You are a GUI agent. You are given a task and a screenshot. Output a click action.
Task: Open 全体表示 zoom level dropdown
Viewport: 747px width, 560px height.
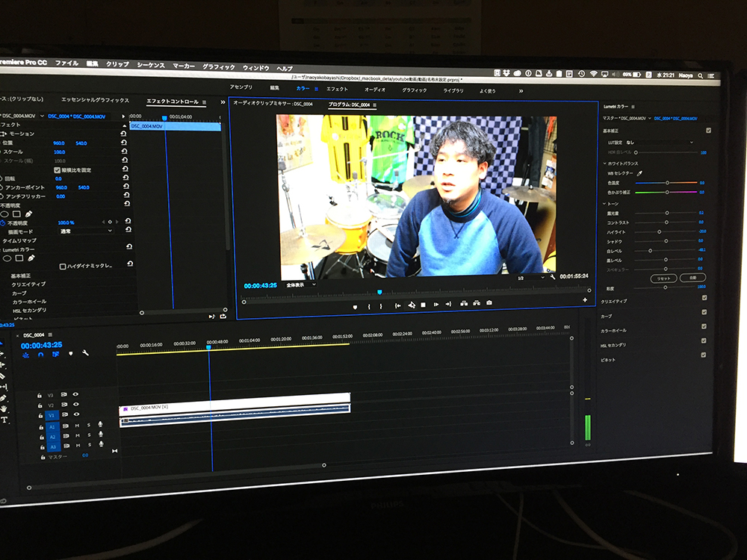[x=300, y=284]
